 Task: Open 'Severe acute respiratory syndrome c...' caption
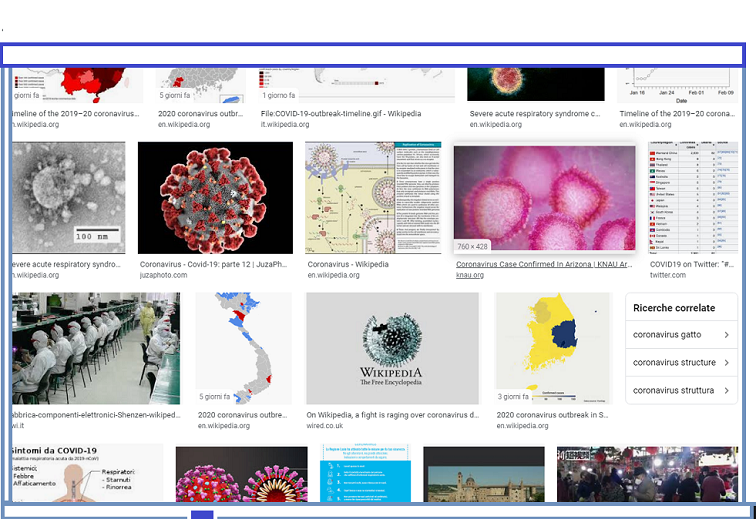coord(535,113)
